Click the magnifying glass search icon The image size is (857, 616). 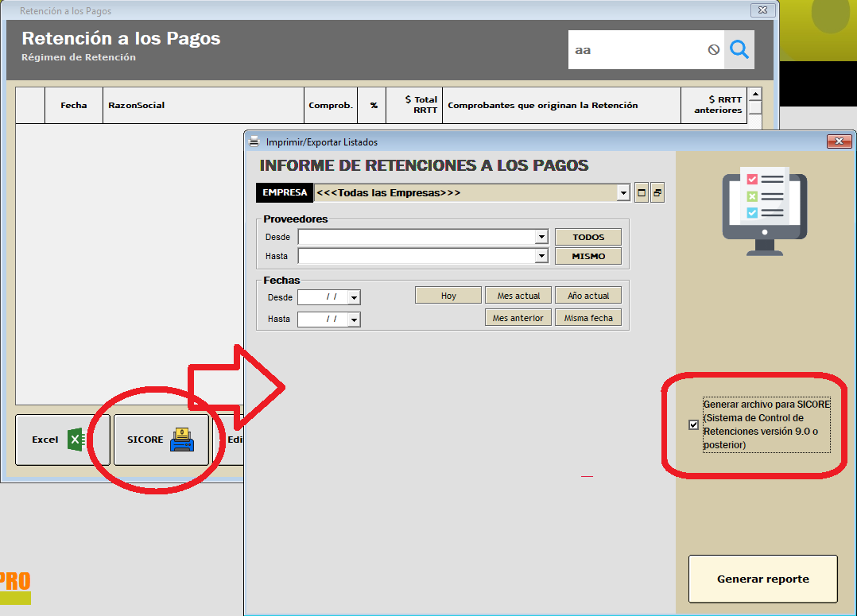coord(739,50)
